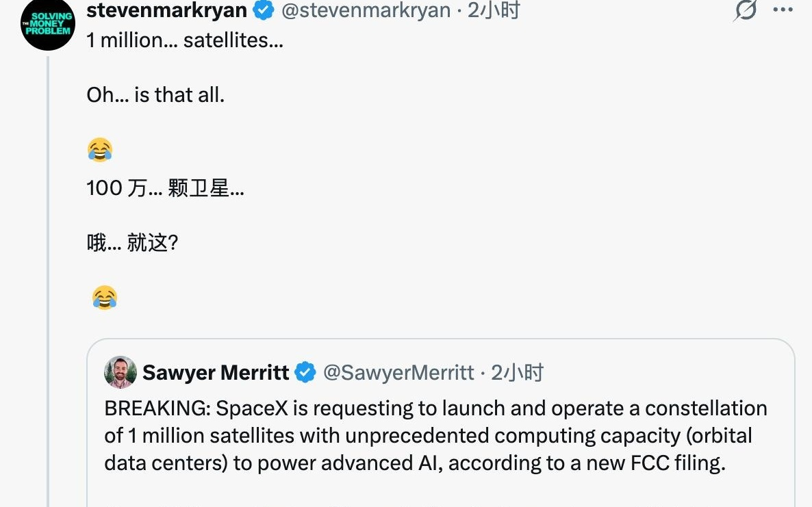
Task: Click the second laughing emoji below Chinese text
Action: click(105, 297)
